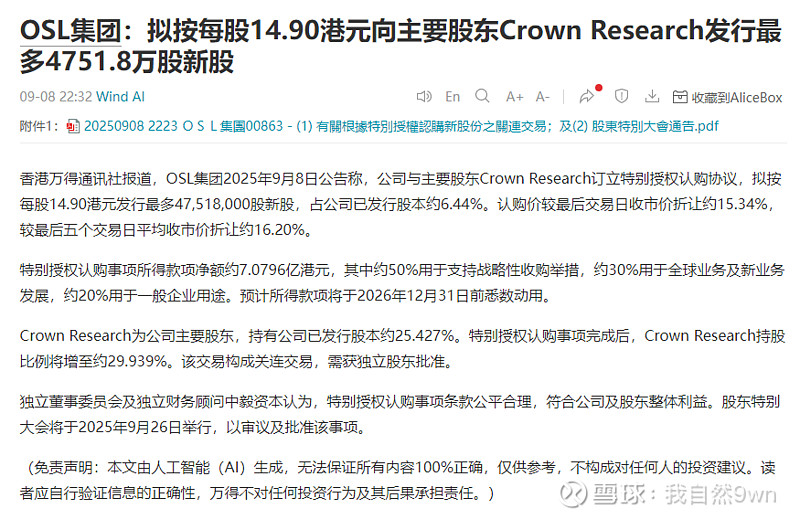Click the share arrow icon
Viewport: 800px width, 519px height.
(x=587, y=96)
